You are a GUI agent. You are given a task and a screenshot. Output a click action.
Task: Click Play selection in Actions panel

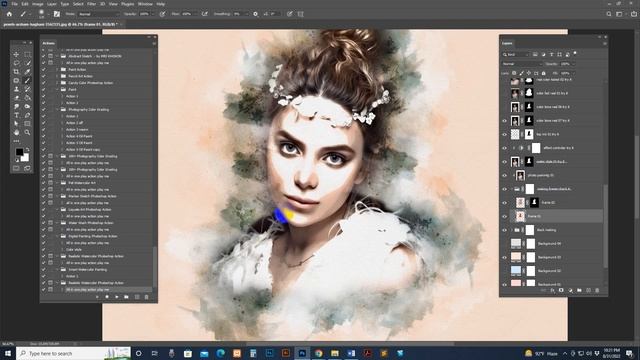click(x=116, y=297)
